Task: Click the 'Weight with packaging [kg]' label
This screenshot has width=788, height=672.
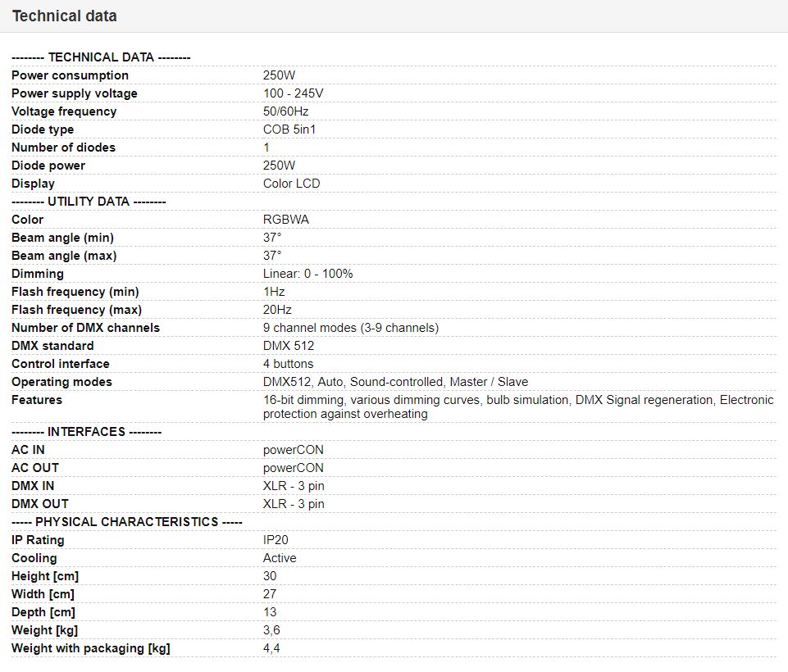Action: tap(91, 649)
